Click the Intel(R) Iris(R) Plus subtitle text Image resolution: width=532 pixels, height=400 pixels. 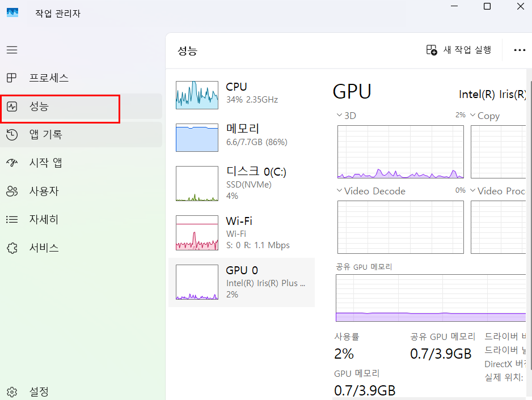click(265, 283)
